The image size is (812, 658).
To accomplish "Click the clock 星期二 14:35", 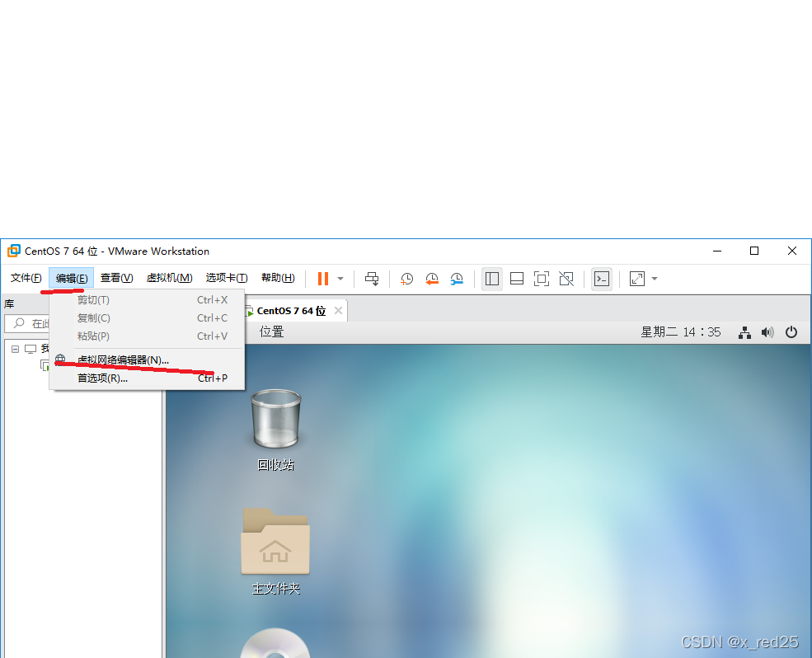I will point(680,332).
